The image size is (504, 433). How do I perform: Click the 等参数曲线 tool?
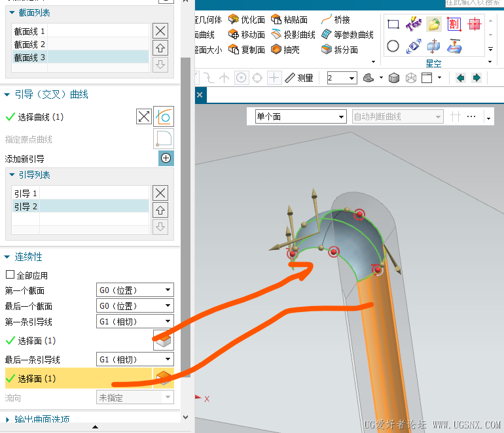(x=348, y=35)
